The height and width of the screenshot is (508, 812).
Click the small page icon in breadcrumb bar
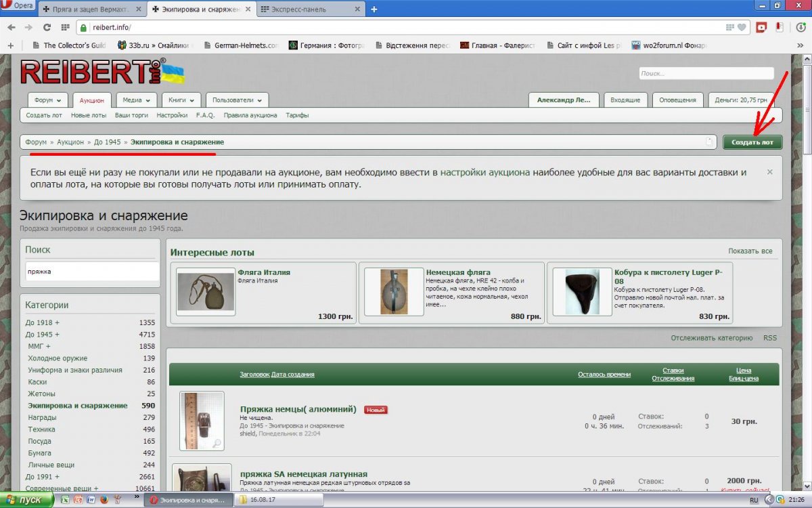click(709, 142)
